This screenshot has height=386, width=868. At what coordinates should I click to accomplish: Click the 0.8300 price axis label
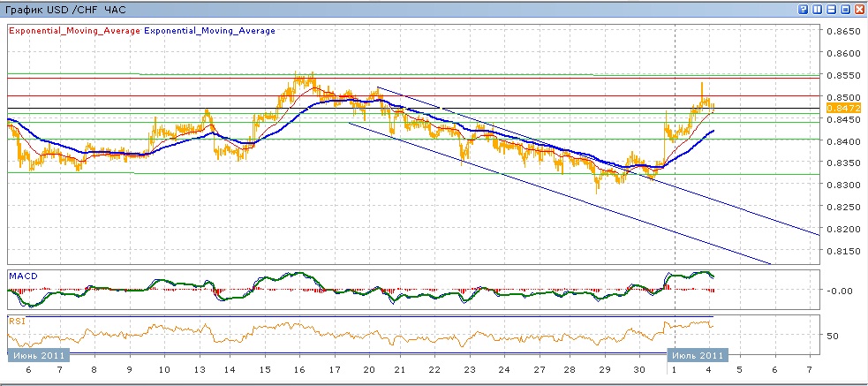click(842, 185)
